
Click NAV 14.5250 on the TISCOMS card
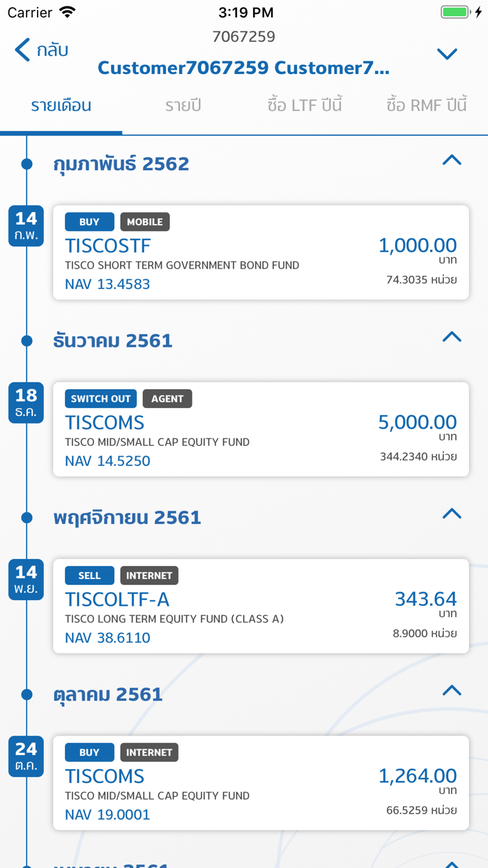pyautogui.click(x=107, y=461)
